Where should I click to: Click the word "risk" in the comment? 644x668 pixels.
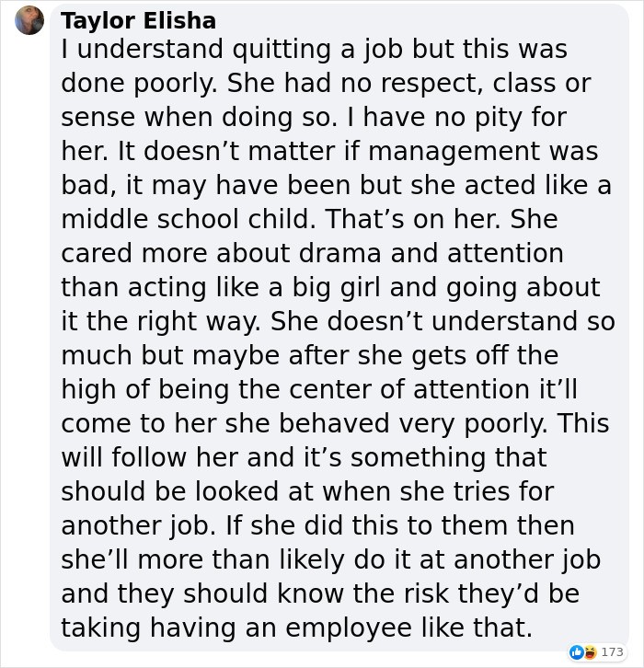click(426, 593)
